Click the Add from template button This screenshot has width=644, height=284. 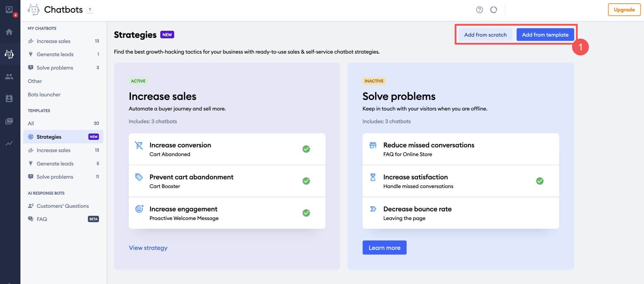(x=545, y=35)
